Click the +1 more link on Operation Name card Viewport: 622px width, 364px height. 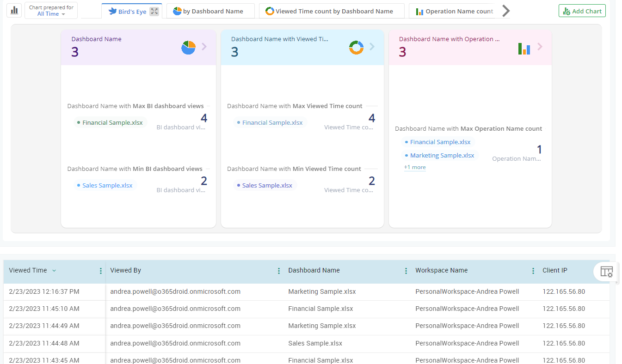point(414,167)
